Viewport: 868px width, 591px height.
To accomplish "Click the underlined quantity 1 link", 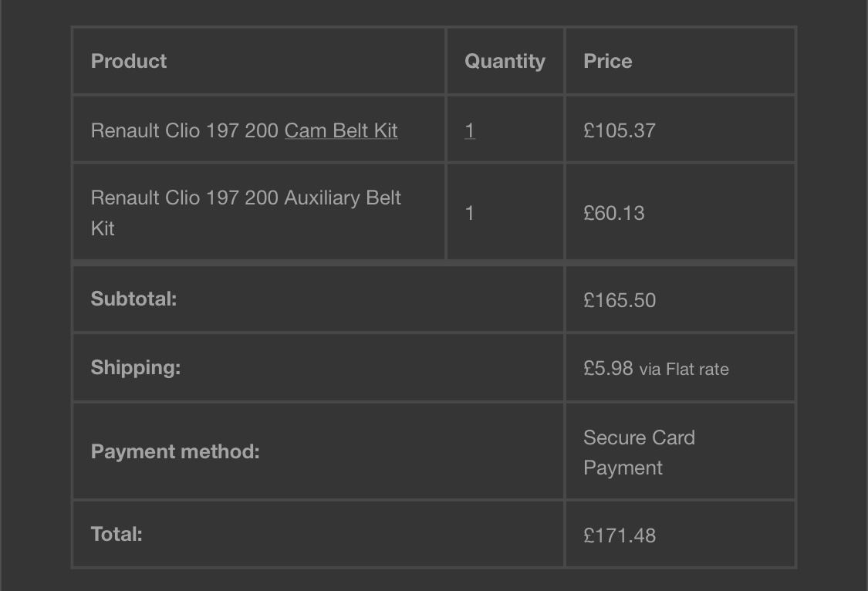I will tap(469, 130).
